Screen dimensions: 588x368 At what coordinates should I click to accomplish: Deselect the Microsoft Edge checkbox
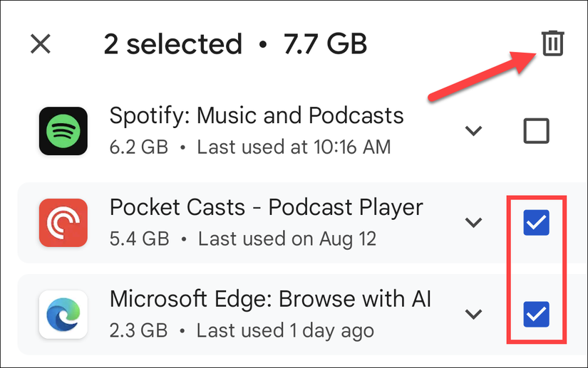[536, 314]
